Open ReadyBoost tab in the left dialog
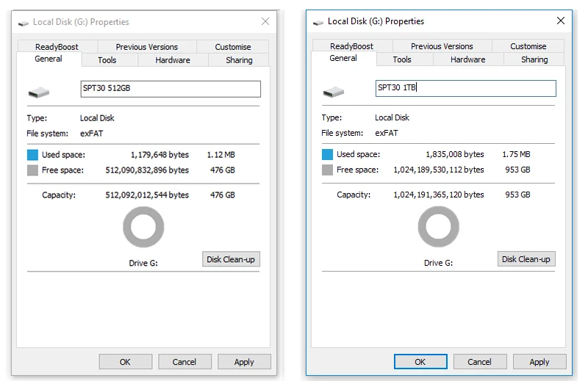This screenshot has height=381, width=588. pyautogui.click(x=57, y=47)
